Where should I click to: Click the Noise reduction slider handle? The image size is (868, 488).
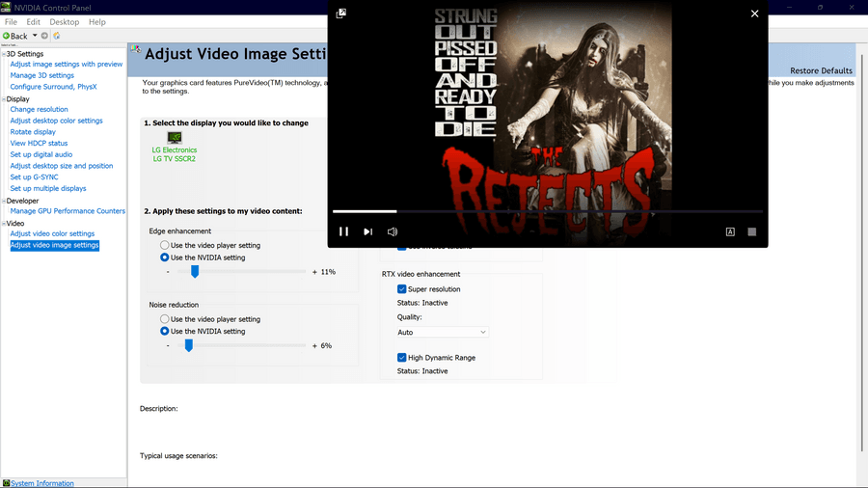tap(189, 346)
